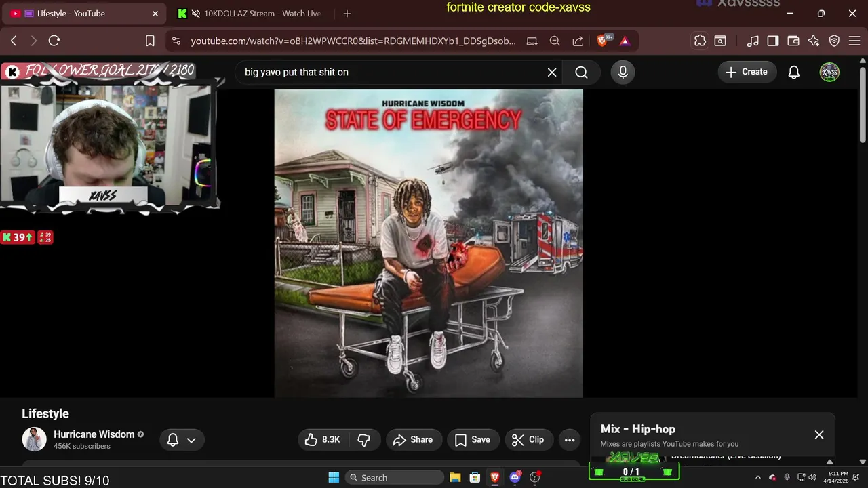Open Brave Rewards triangle icon

tap(625, 41)
